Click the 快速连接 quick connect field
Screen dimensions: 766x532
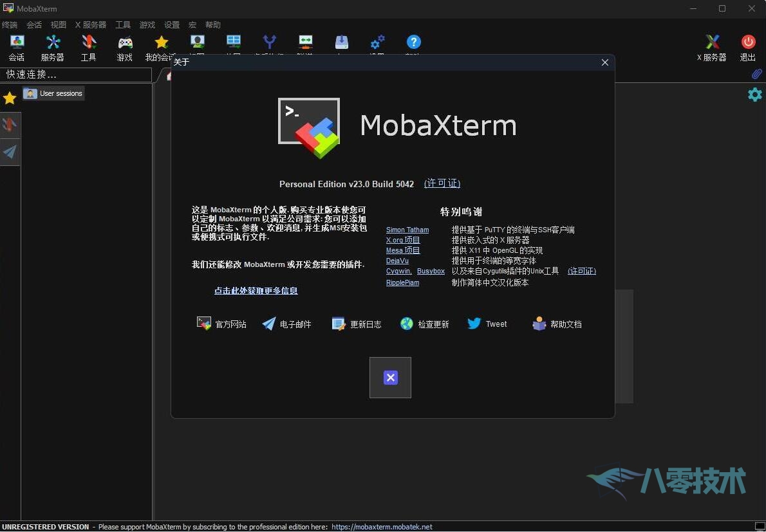point(76,75)
